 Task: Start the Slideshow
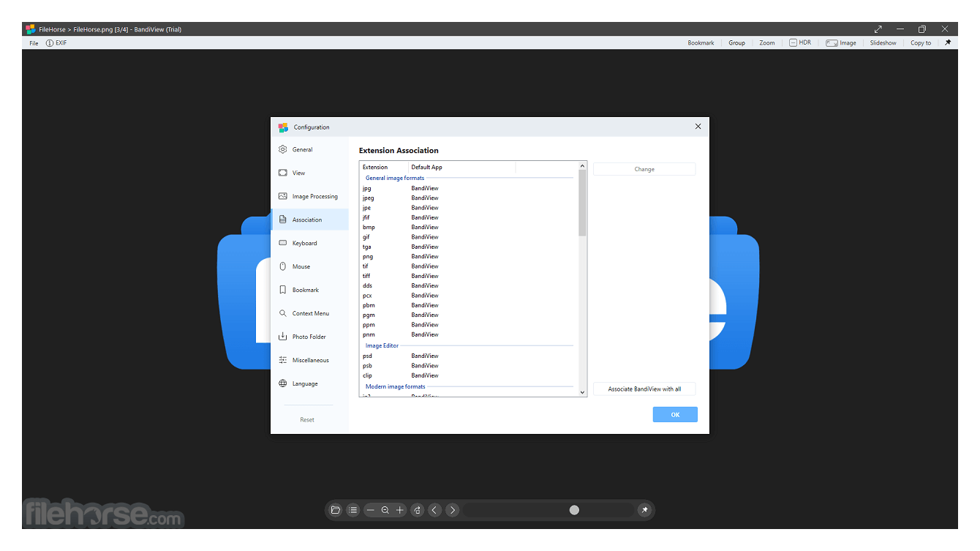click(x=883, y=43)
